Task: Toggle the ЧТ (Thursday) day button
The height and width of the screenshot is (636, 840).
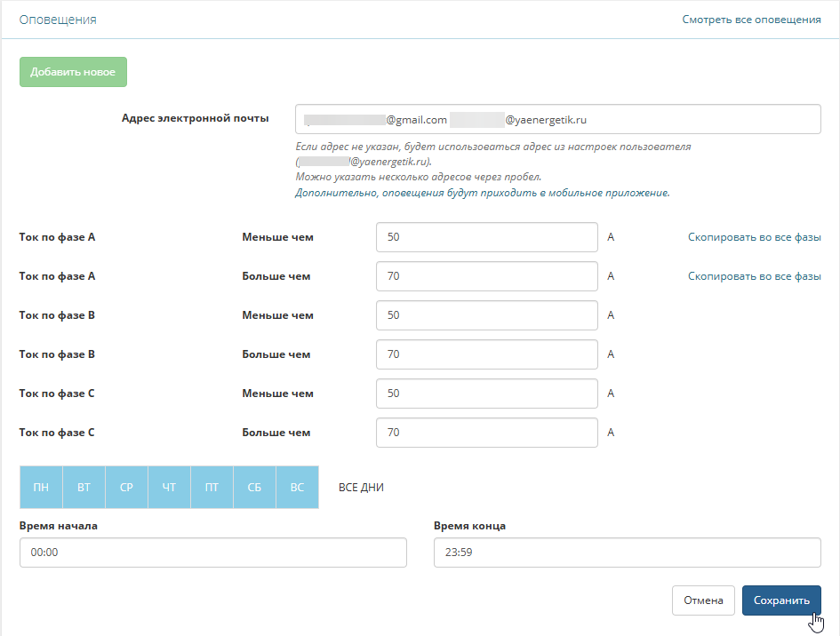Action: (x=169, y=488)
